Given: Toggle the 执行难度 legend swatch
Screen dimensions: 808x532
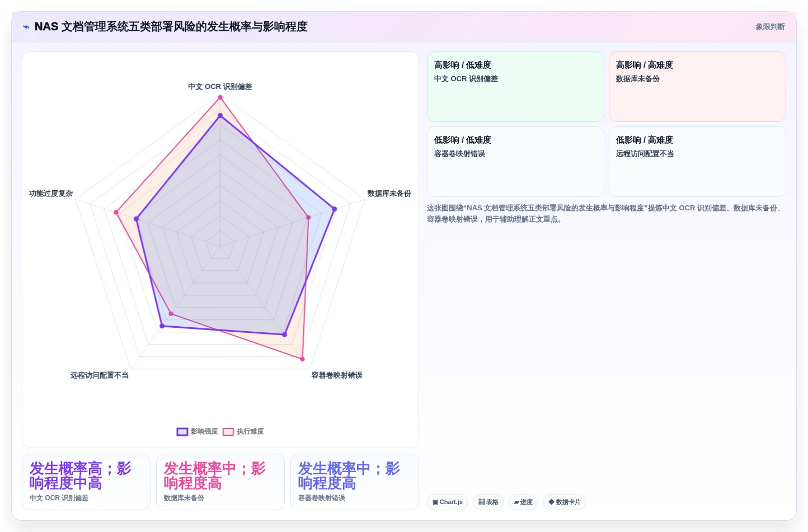Looking at the screenshot, I should [228, 431].
